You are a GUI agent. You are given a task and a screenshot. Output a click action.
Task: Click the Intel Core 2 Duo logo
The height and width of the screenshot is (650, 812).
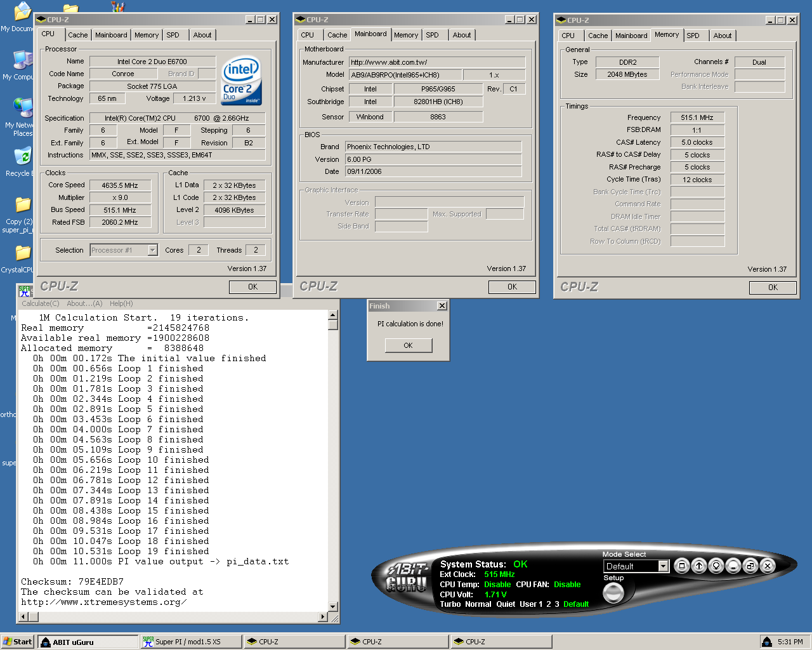click(x=241, y=81)
